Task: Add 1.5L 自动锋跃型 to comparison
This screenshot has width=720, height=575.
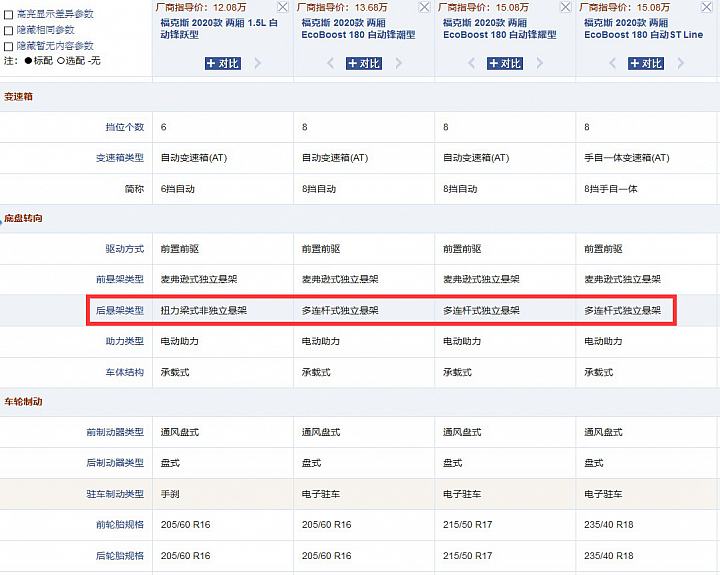Action: 223,63
